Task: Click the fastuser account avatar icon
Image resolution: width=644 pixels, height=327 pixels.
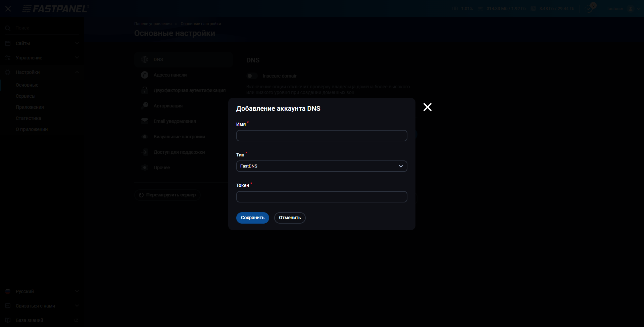Action: tap(631, 9)
